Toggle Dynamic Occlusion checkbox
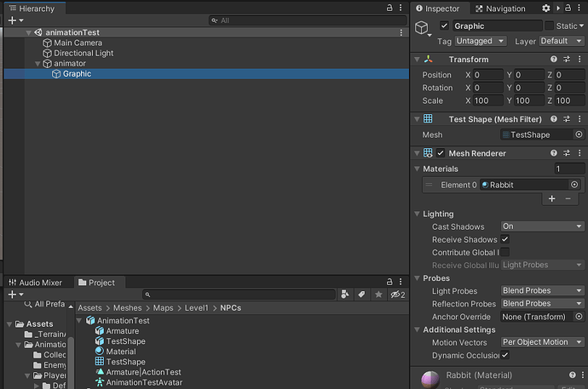 point(505,355)
